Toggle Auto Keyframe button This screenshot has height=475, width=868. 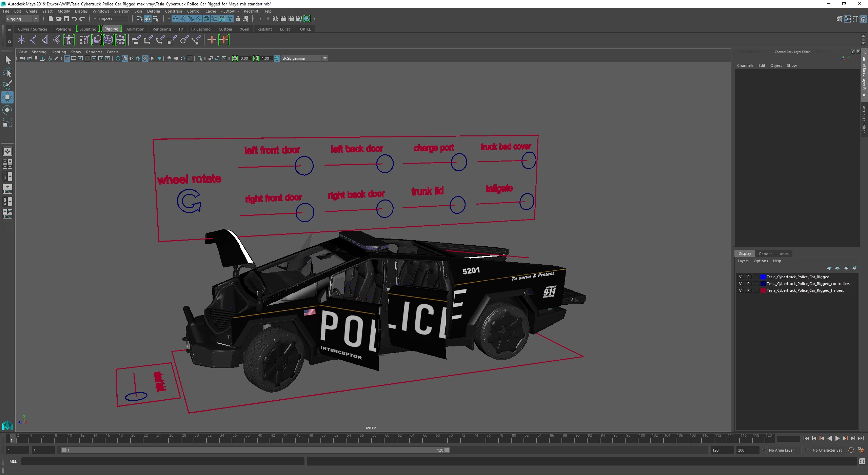[851, 450]
